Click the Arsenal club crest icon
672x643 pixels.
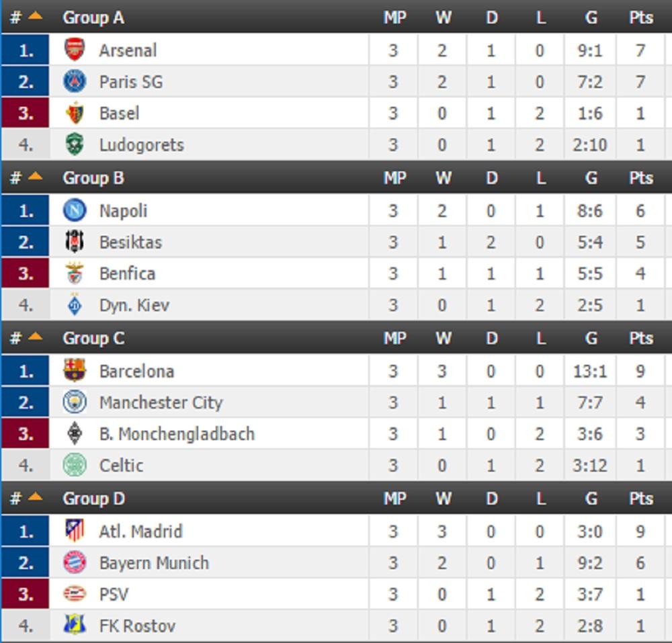pos(75,50)
